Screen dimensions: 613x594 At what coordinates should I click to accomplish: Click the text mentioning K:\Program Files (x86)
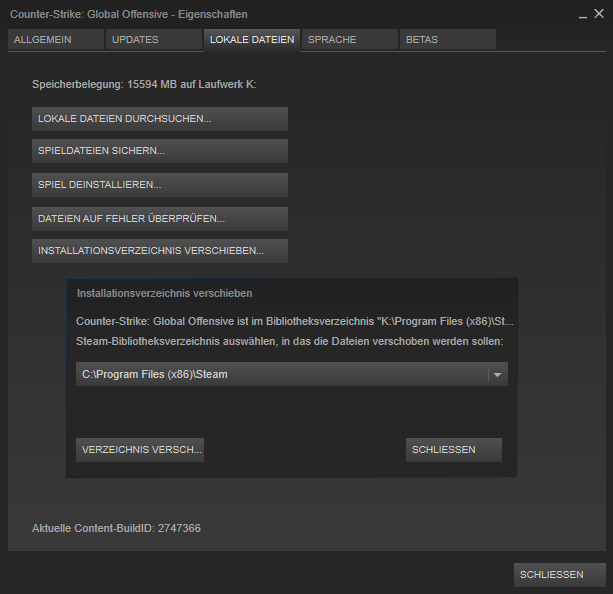click(x=295, y=321)
